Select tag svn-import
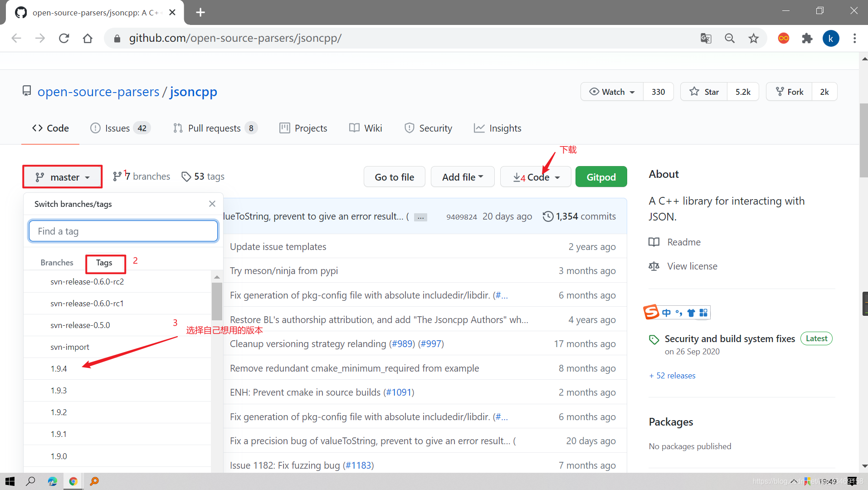868x490 pixels. (x=117, y=347)
